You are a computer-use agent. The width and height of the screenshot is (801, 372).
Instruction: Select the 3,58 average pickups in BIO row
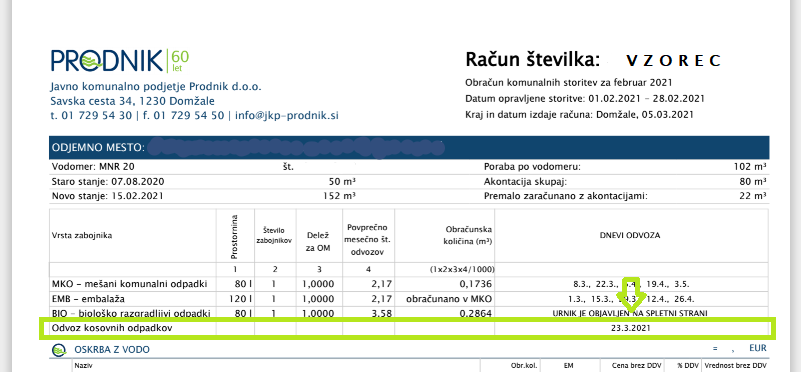click(x=381, y=313)
